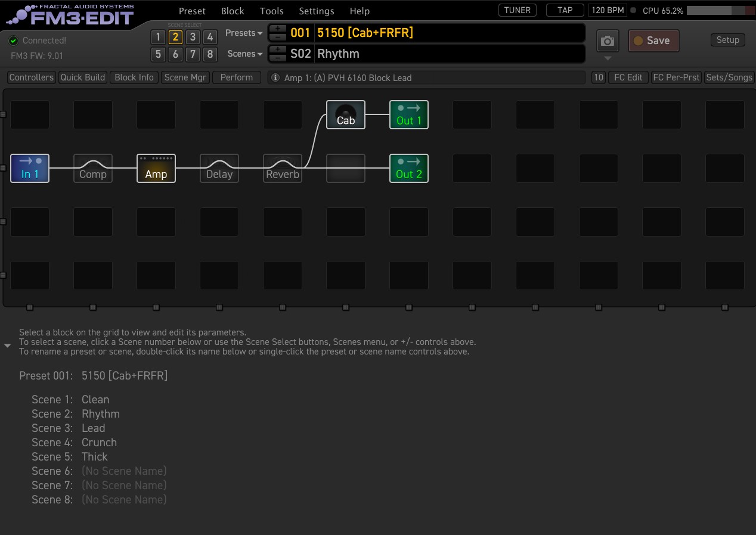Select the Out 2 output block
The image size is (756, 535).
click(409, 168)
